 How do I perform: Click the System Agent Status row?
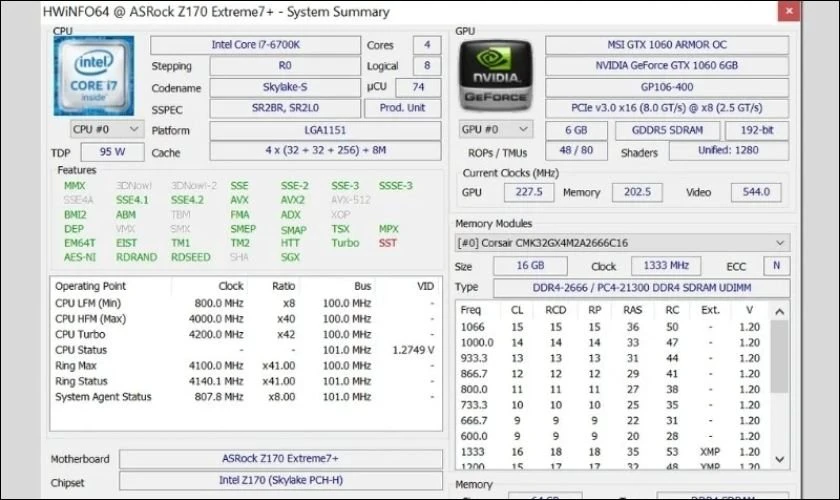pyautogui.click(x=245, y=397)
